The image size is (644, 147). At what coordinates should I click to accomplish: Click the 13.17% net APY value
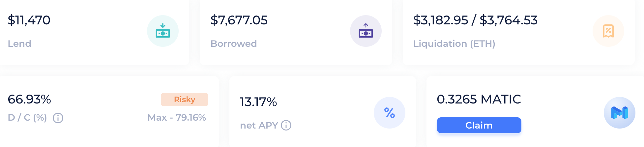258,102
